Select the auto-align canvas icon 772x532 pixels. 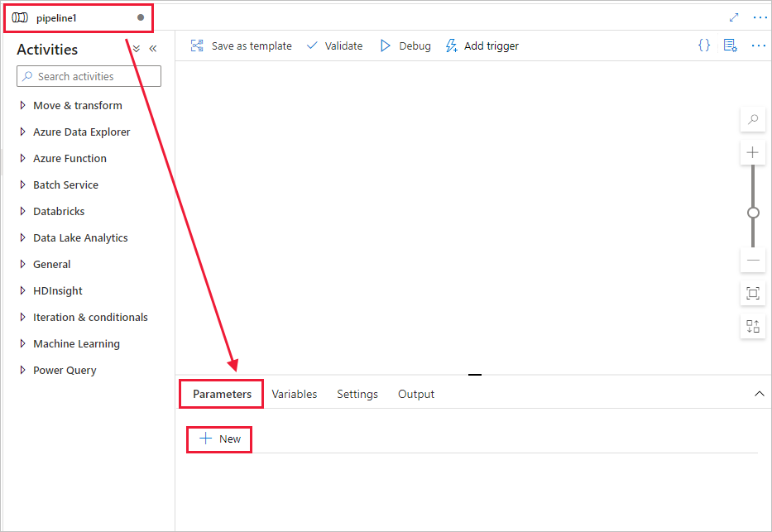(752, 326)
